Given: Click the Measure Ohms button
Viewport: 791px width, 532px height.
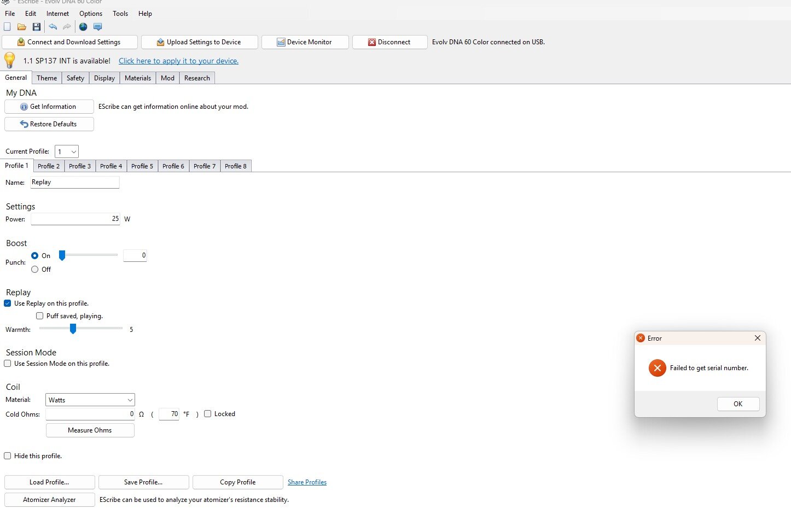Looking at the screenshot, I should 90,430.
